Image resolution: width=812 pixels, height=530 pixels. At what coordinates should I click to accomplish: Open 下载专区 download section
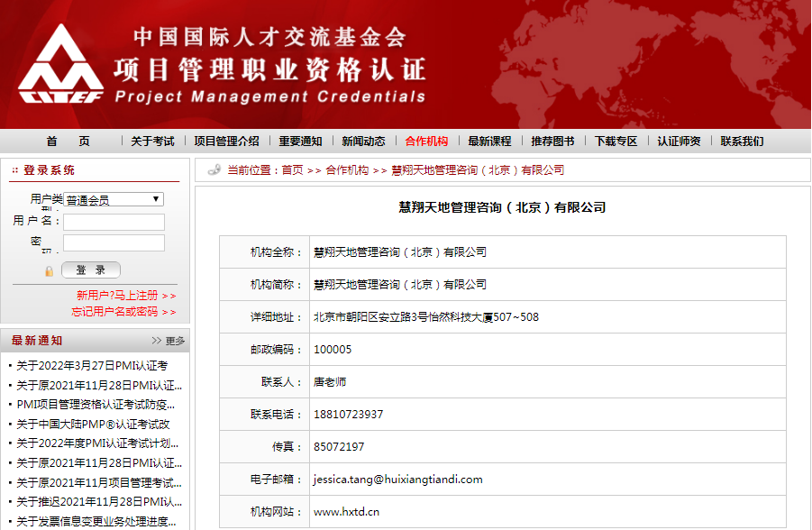point(616,141)
